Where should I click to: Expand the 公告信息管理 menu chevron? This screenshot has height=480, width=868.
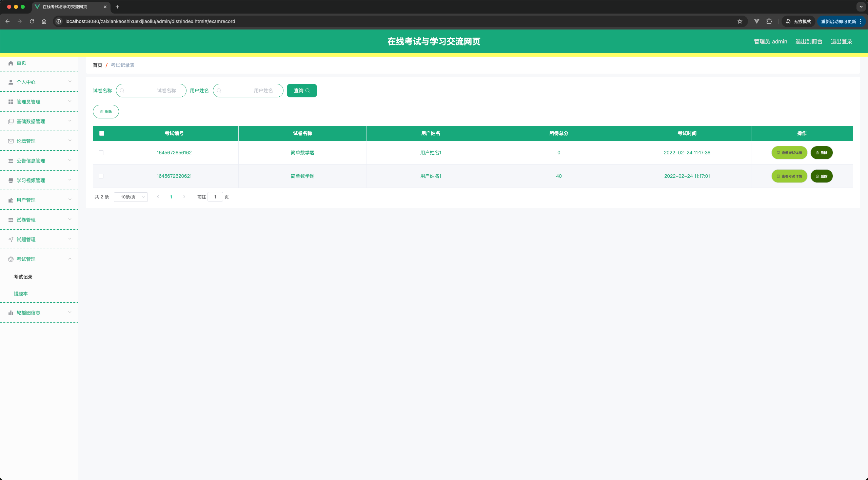[x=70, y=160]
